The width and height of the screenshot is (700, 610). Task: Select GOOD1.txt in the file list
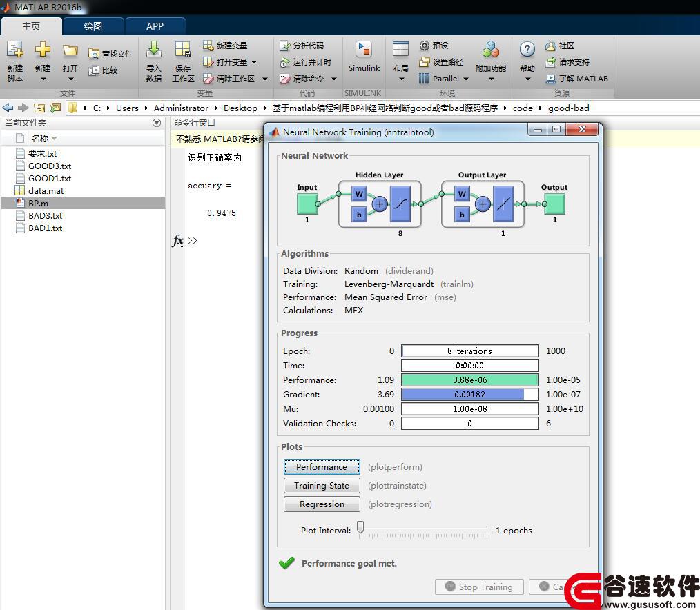point(83,179)
